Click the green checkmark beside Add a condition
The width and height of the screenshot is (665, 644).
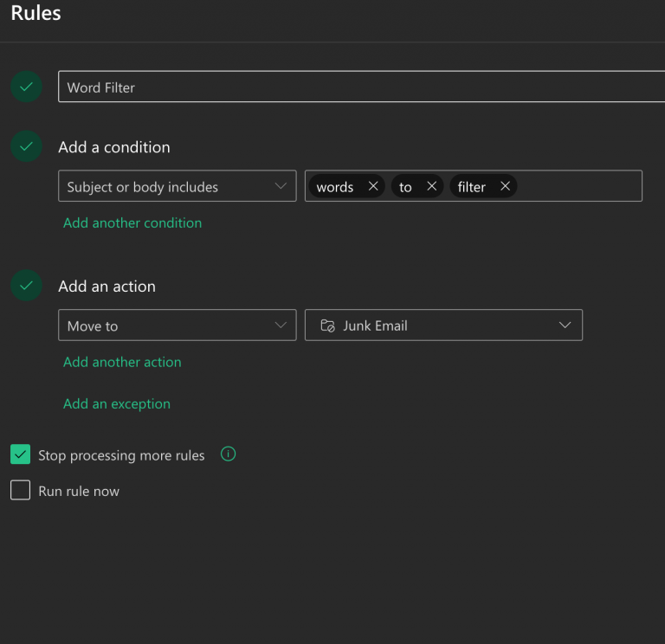point(26,146)
